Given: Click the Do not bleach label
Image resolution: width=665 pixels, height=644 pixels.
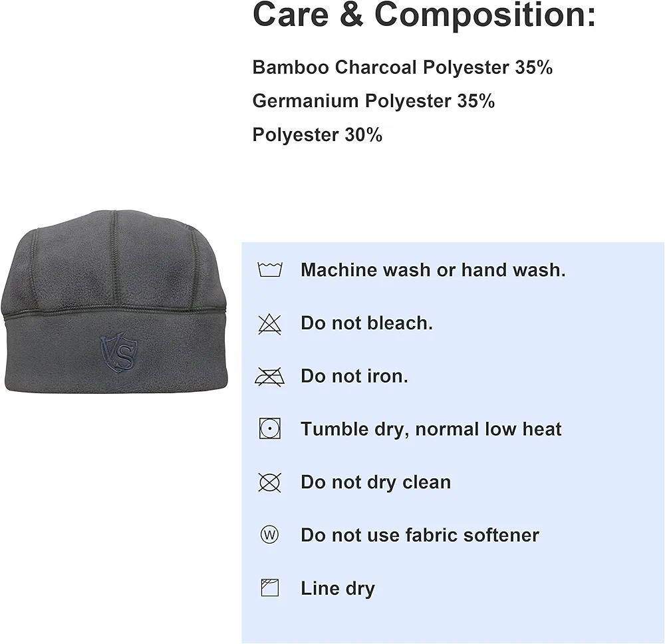Looking at the screenshot, I should pyautogui.click(x=367, y=323).
